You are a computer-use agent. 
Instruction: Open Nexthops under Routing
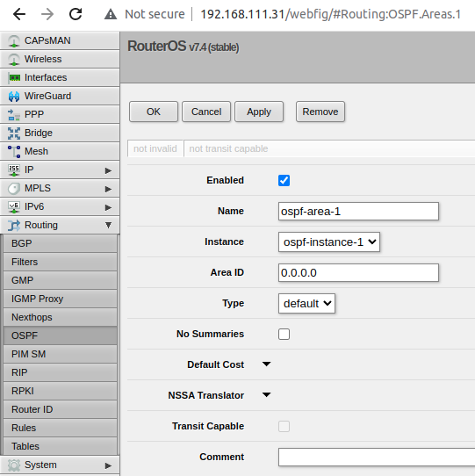click(60, 317)
